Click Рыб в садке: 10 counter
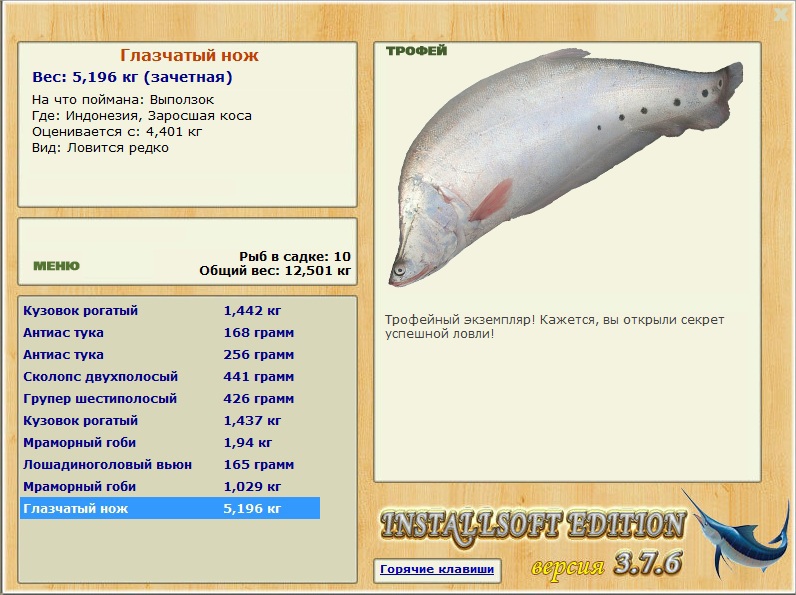 point(295,256)
